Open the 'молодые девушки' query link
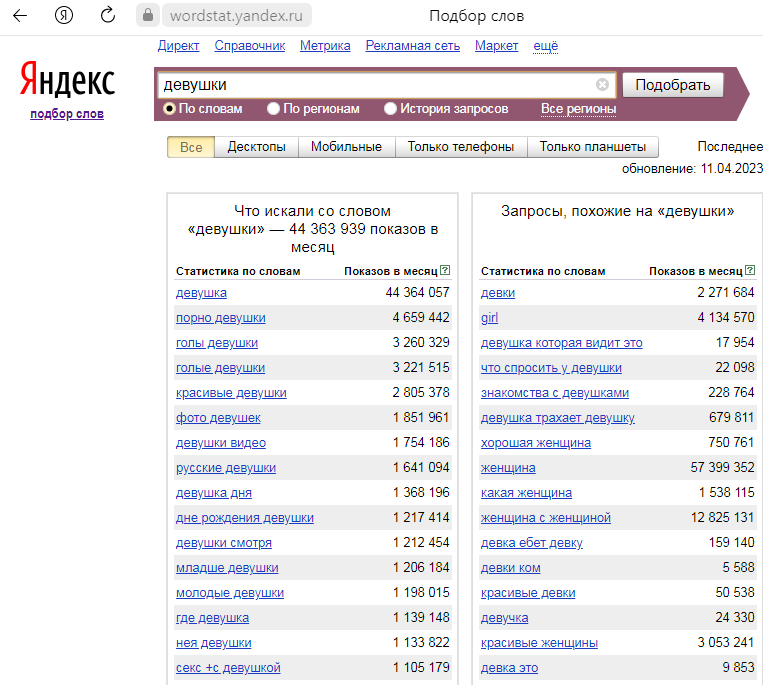The width and height of the screenshot is (763, 685). pyautogui.click(x=230, y=593)
